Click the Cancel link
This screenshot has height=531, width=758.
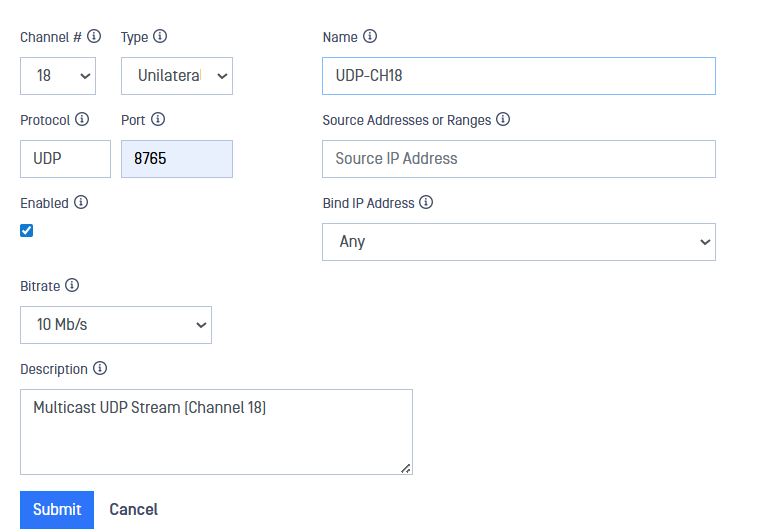[133, 510]
